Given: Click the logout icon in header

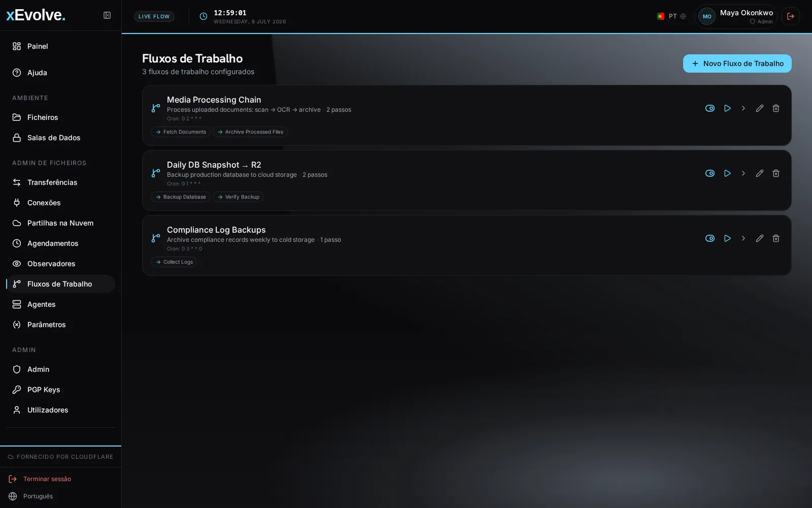Looking at the screenshot, I should (x=791, y=16).
